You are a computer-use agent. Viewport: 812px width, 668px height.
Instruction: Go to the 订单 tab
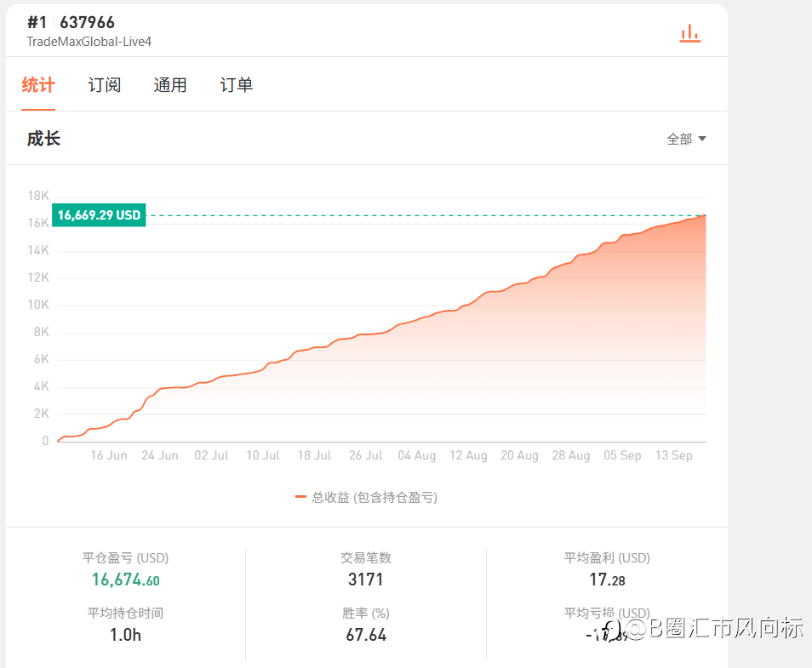tap(237, 85)
